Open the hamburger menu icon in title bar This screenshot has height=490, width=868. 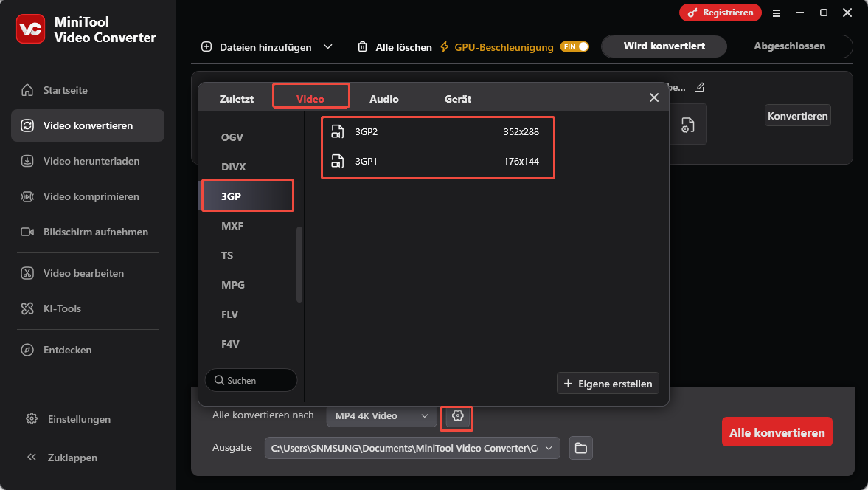(x=777, y=13)
